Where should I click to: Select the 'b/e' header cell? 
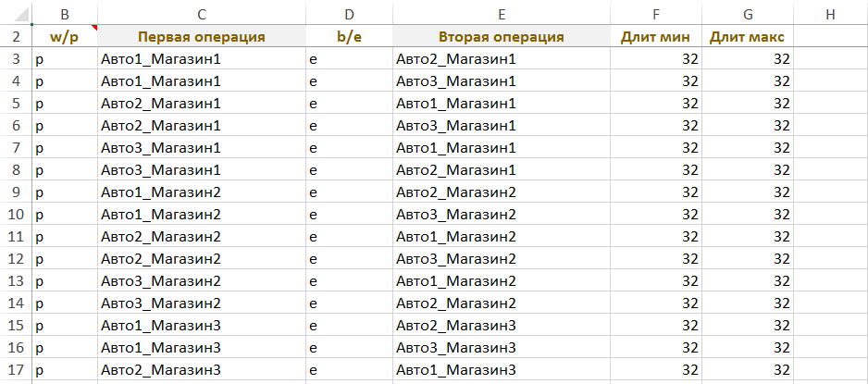click(x=349, y=37)
